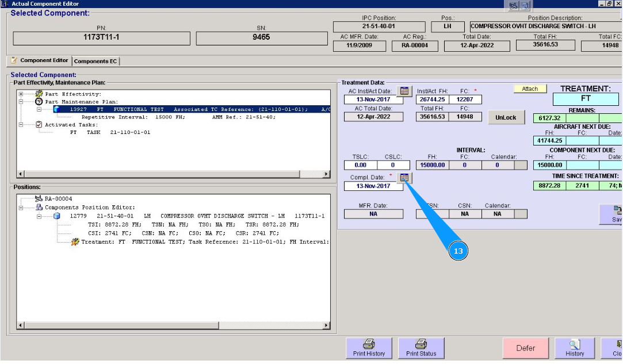
Task: Open calendar picker beside Compl. Date
Action: [404, 178]
